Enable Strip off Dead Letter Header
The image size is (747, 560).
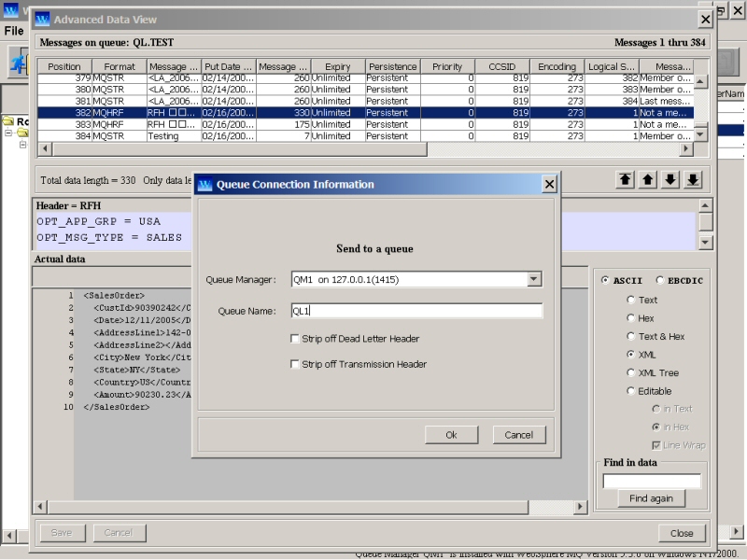(x=295, y=339)
